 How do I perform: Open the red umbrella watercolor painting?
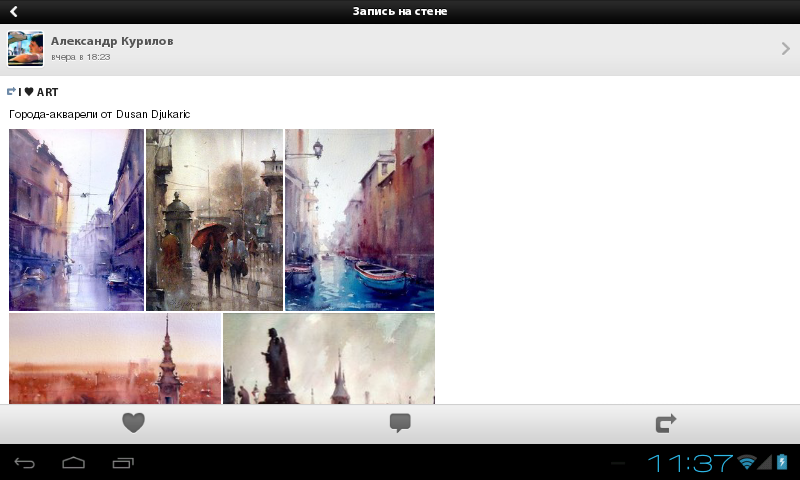point(214,220)
